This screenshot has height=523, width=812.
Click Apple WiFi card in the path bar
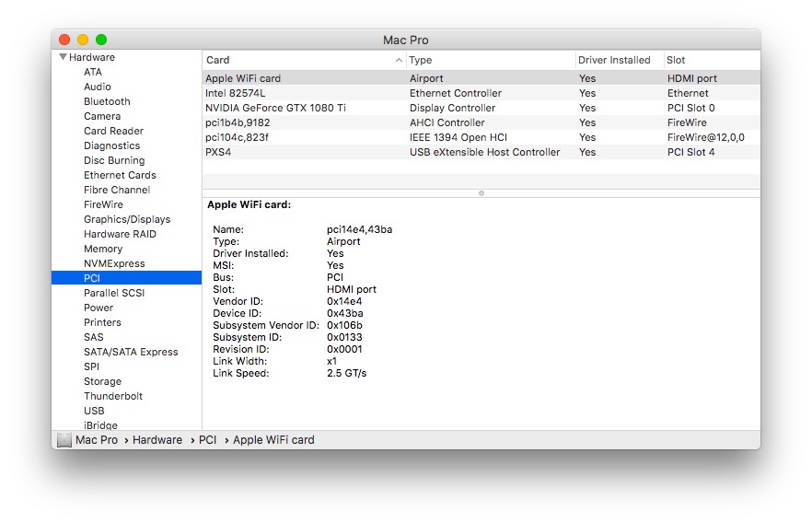(x=273, y=440)
